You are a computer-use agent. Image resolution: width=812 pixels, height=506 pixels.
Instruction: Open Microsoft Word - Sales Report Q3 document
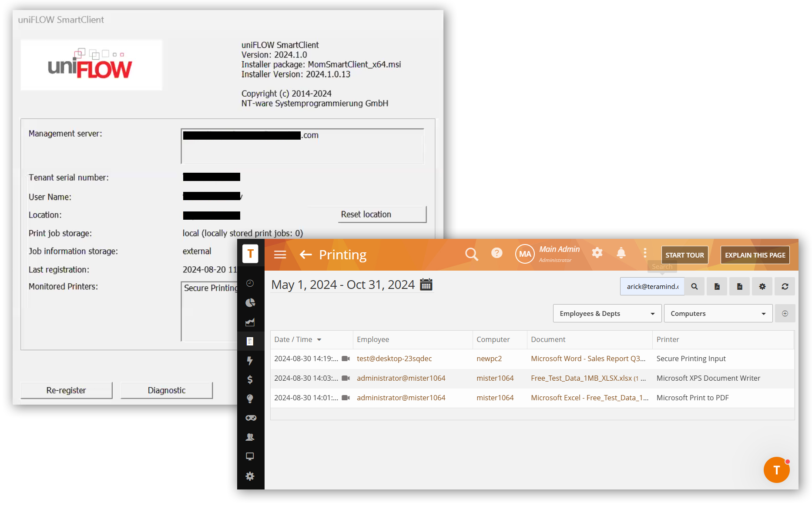point(588,359)
